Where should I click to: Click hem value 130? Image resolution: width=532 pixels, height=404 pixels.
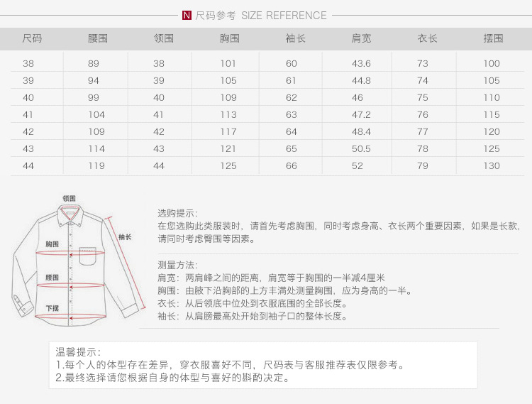492,165
